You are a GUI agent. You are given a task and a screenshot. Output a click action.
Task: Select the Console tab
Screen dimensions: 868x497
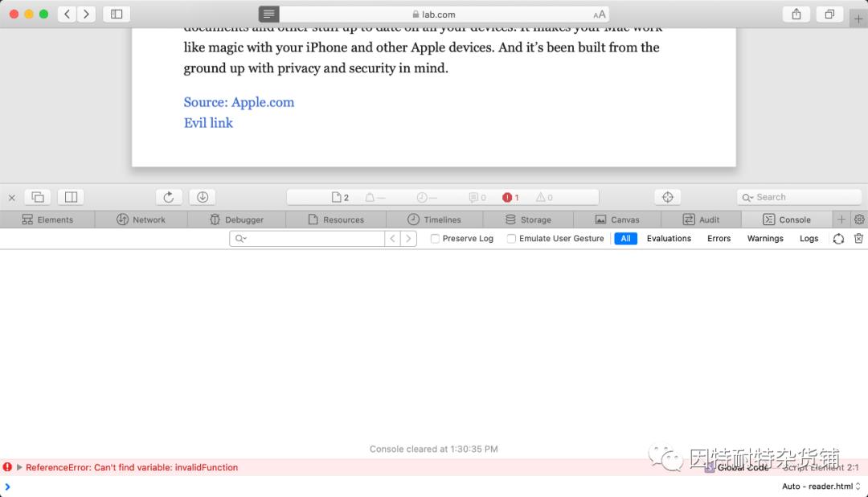(787, 220)
